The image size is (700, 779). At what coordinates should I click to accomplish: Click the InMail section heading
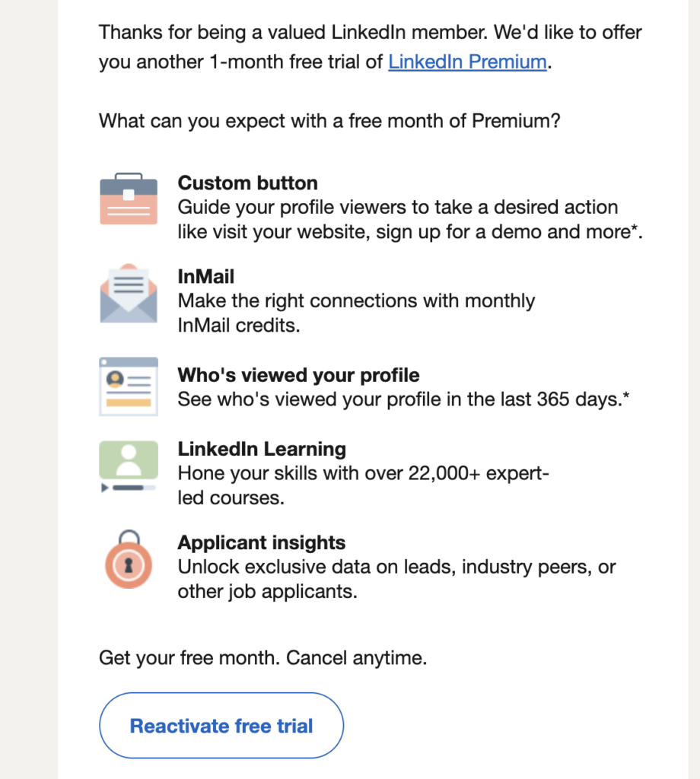pos(205,277)
